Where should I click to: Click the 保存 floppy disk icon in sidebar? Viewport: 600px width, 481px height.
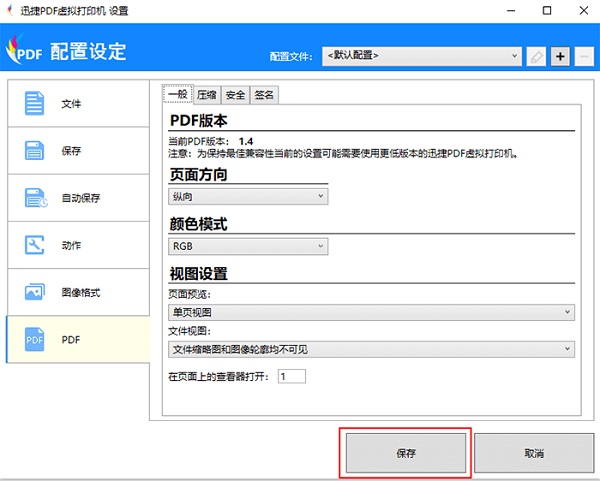[x=34, y=150]
